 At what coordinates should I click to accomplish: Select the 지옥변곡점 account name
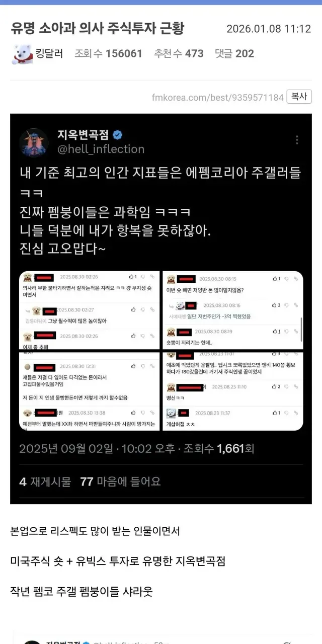coord(84,135)
